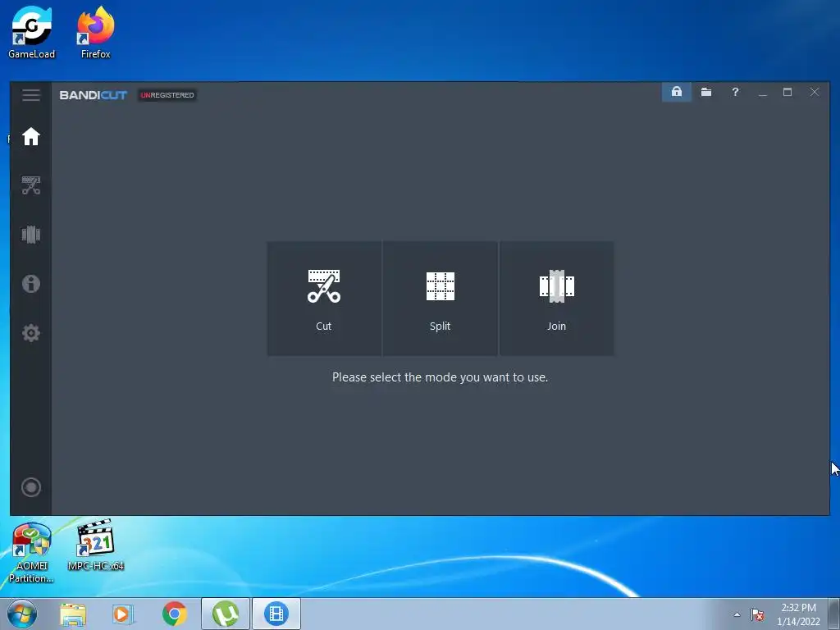Image resolution: width=840 pixels, height=630 pixels.
Task: Open Join mode from sidebar icon
Action: pos(31,235)
